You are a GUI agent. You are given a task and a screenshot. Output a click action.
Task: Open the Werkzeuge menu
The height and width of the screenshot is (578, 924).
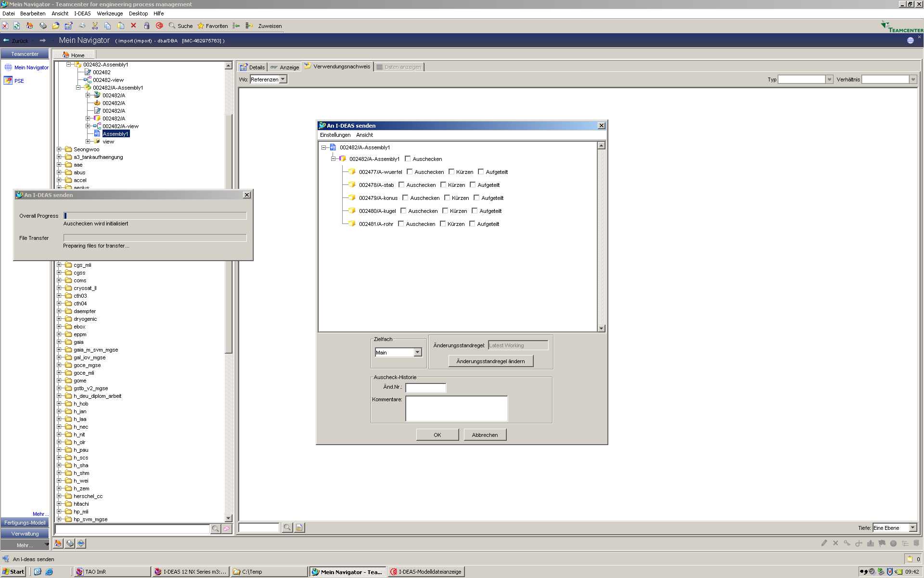[110, 13]
